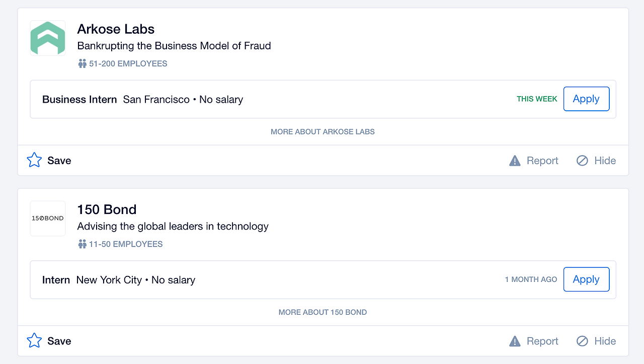Screen dimensions: 644x364
Task: Click star icon to save 150 Bond
Action: (x=34, y=341)
